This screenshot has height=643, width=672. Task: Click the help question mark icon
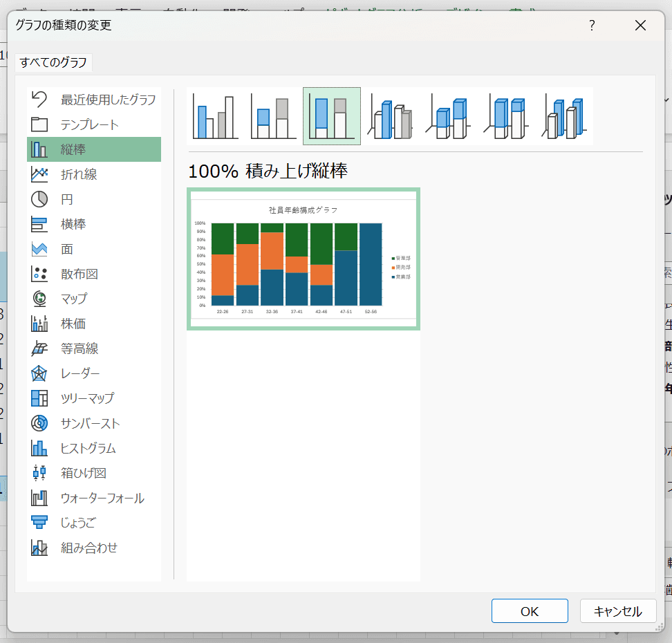[x=592, y=26]
